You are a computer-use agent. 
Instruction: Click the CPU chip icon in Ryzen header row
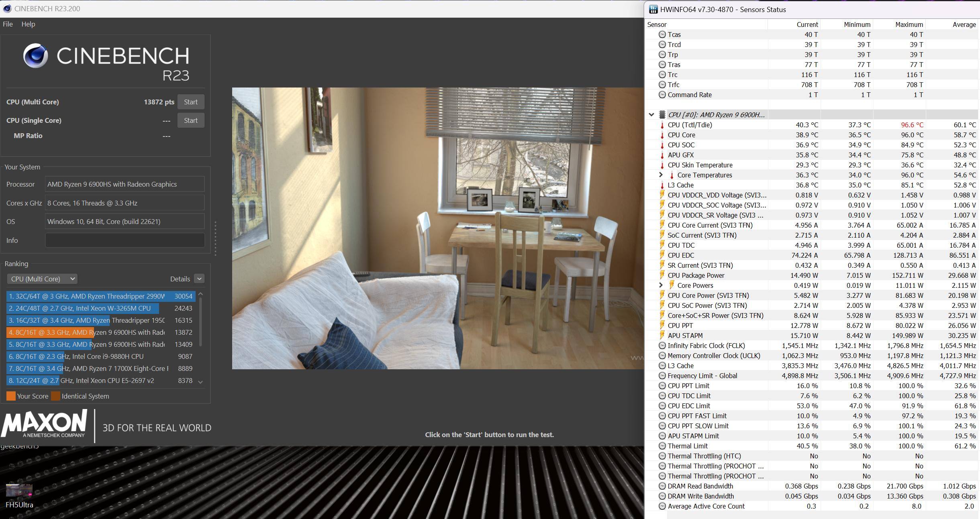662,115
